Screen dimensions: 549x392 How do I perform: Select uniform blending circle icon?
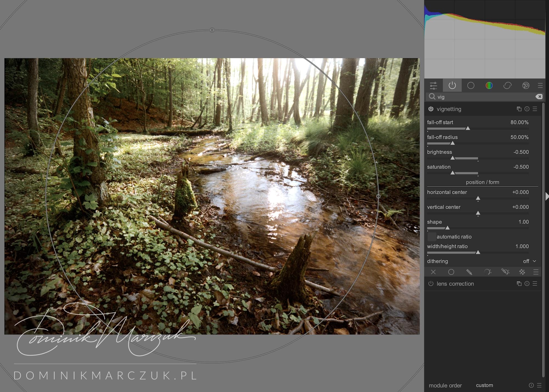pyautogui.click(x=451, y=272)
